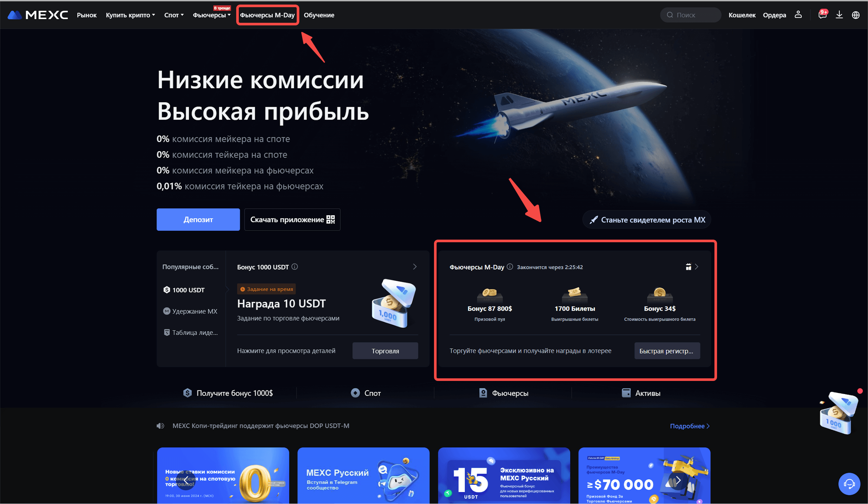Expand the Купить крипто dropdown
This screenshot has height=504, width=868.
[130, 15]
